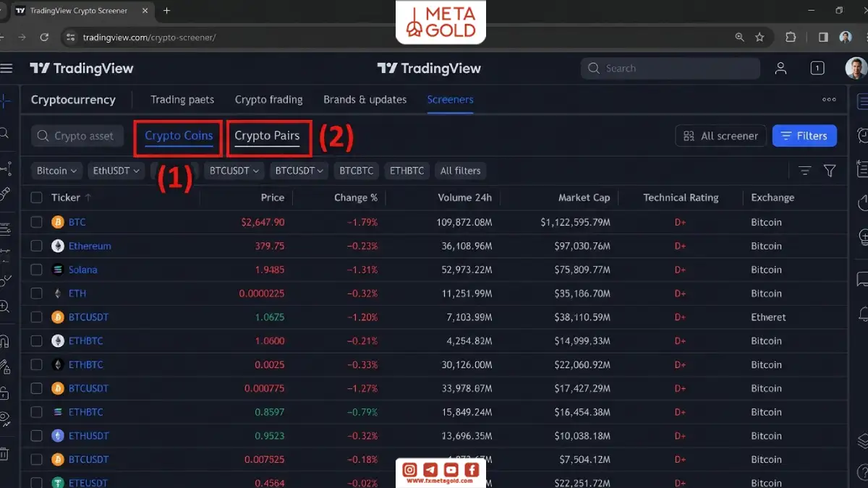Tick the Solana row checkbox
The image size is (868, 488).
(36, 270)
